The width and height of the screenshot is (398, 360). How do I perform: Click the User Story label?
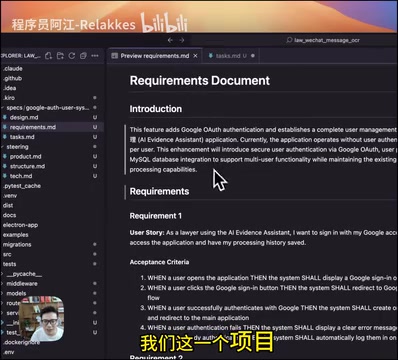click(x=147, y=233)
